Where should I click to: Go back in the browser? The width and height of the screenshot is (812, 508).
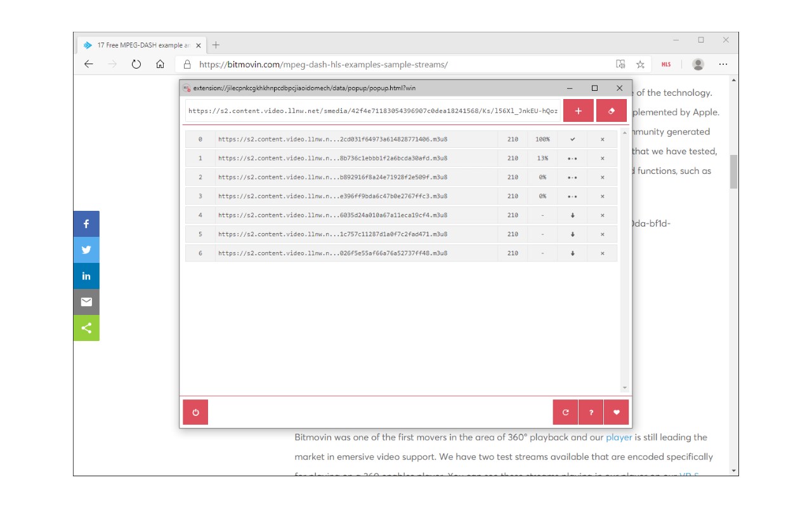coord(89,64)
